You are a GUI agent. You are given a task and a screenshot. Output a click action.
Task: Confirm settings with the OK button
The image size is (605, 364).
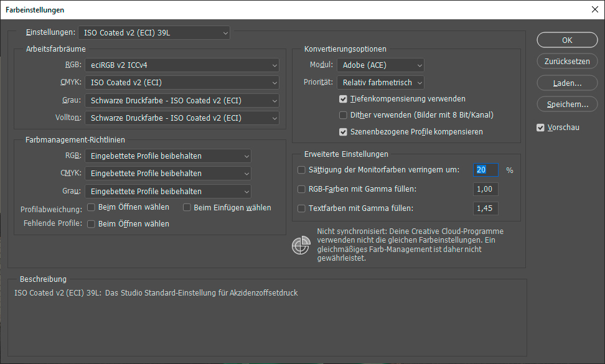click(566, 39)
